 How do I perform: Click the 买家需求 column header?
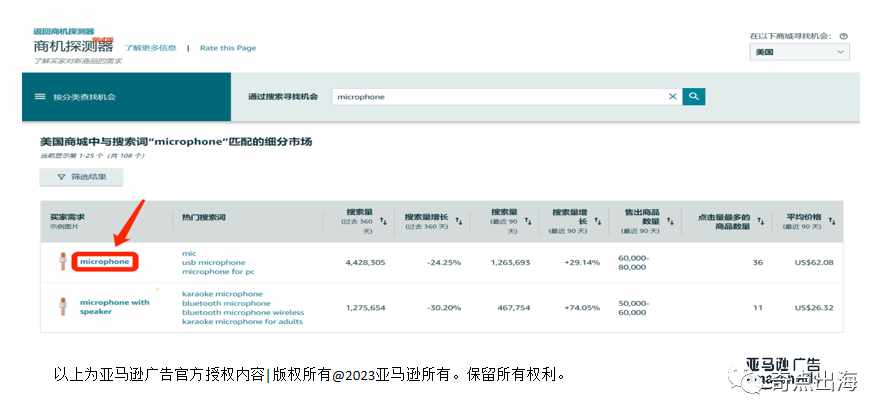(x=67, y=217)
